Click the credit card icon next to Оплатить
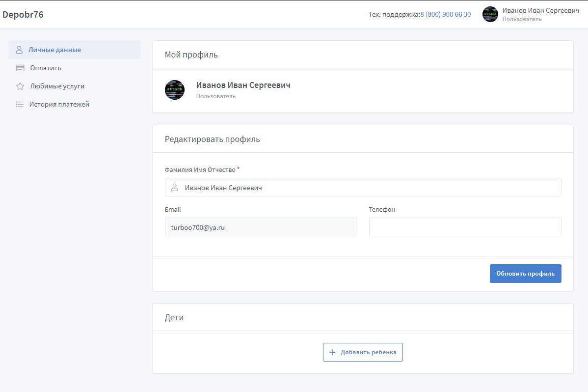This screenshot has height=392, width=588. 20,68
